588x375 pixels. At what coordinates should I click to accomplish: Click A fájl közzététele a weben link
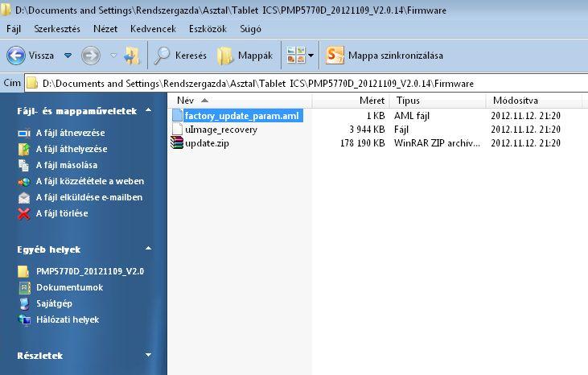(90, 181)
